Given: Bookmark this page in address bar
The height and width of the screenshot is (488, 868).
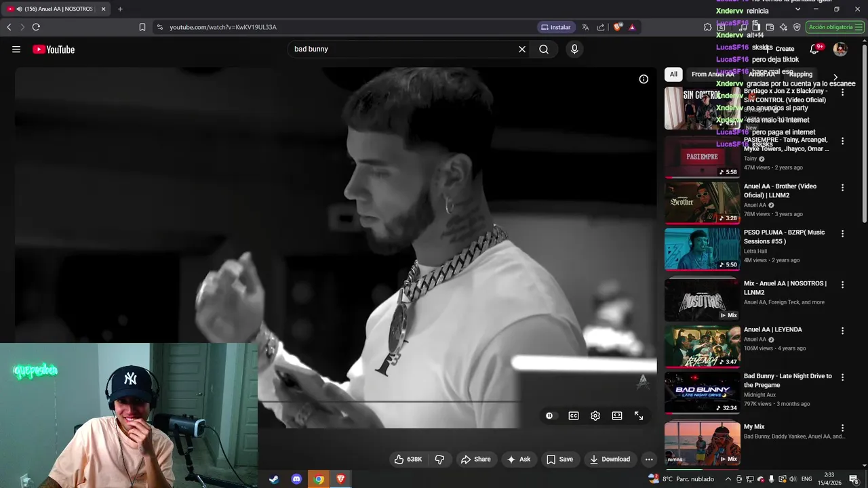Looking at the screenshot, I should coord(142,27).
